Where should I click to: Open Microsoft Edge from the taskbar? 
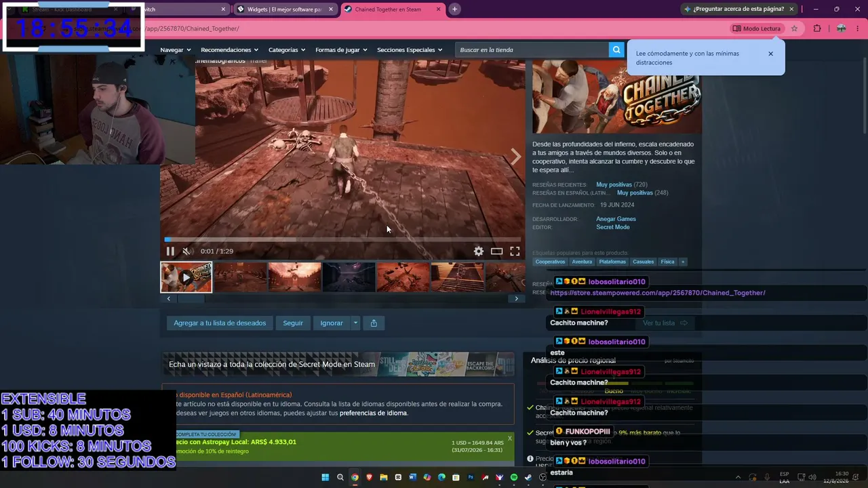(441, 477)
